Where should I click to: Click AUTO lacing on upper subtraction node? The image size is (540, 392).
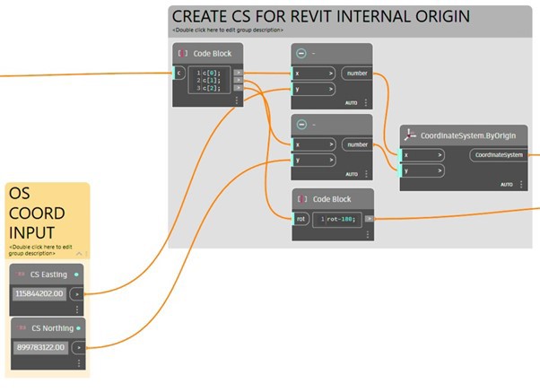[352, 102]
